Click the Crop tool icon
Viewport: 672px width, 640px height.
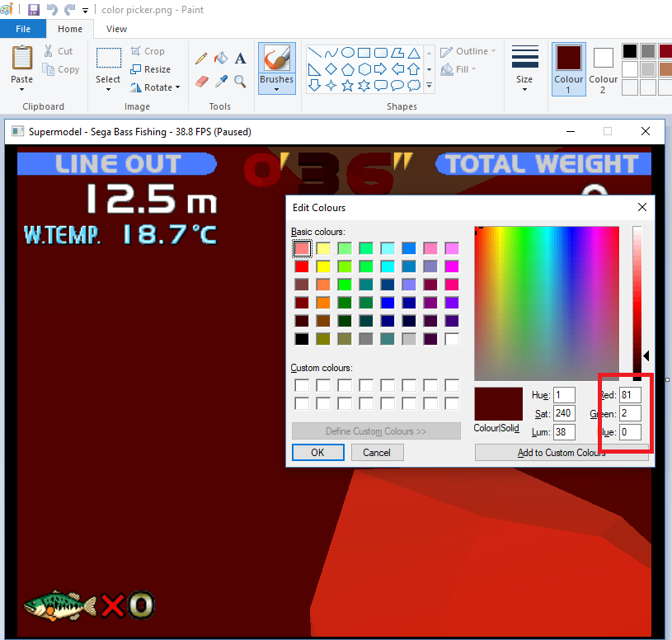[x=135, y=51]
